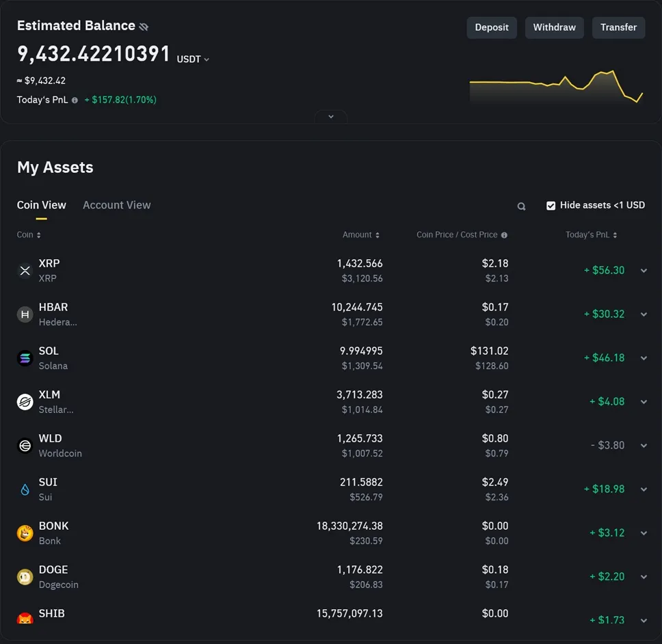Click the XLM value $1,014.84

point(362,410)
